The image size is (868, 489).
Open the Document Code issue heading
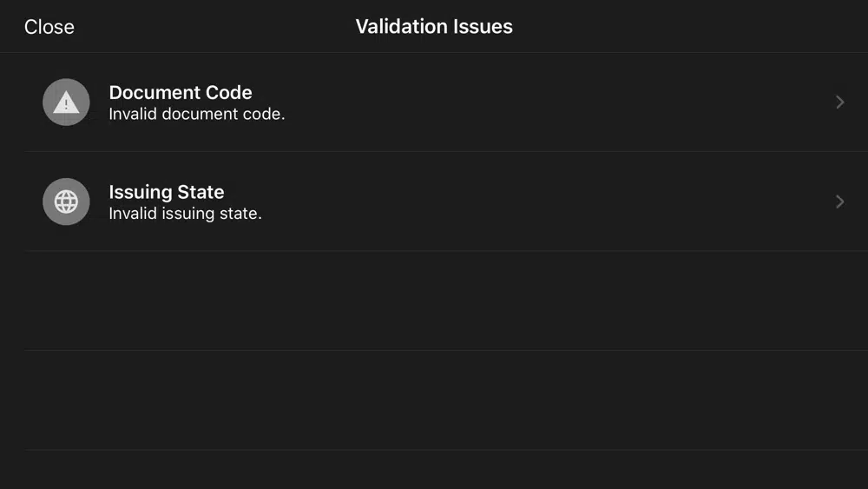181,92
